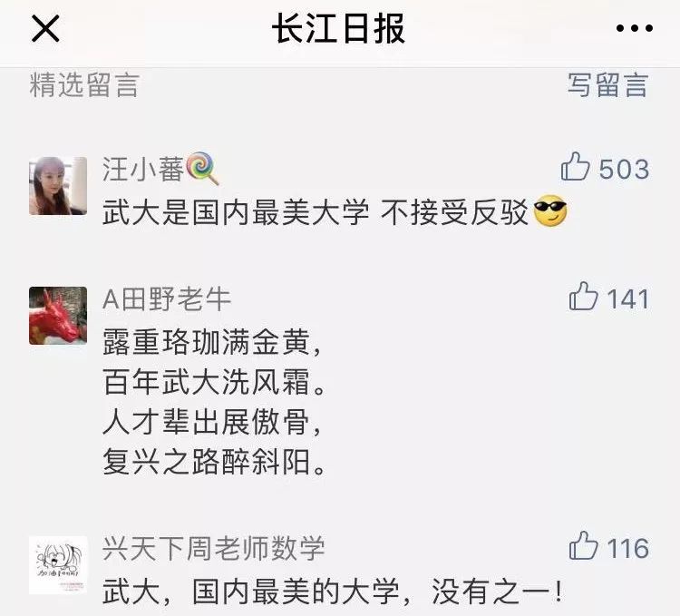Like 汪小蕃's comment with thumbs-up icon
Screen dimensions: 680x616
click(x=575, y=166)
